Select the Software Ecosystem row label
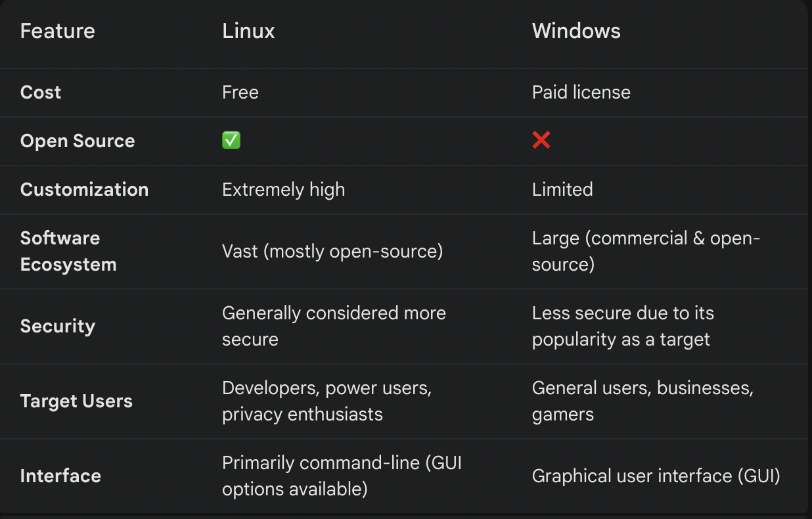Screen dimensions: 812x519 (x=68, y=251)
